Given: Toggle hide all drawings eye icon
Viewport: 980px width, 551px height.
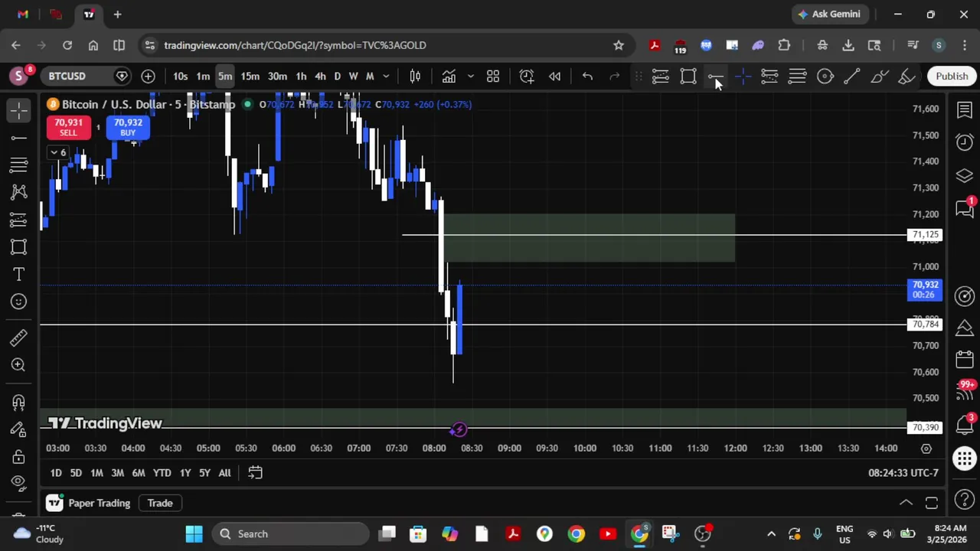Looking at the screenshot, I should click(x=19, y=482).
